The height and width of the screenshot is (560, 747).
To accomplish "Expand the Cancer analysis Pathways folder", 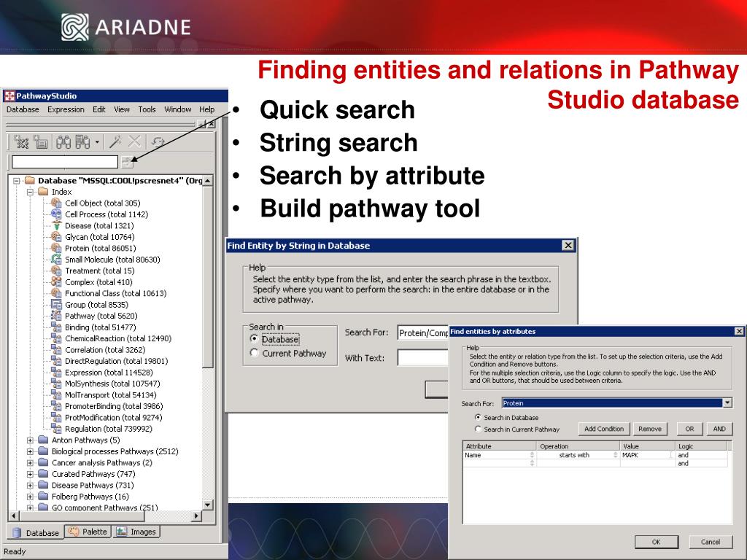I will point(30,463).
